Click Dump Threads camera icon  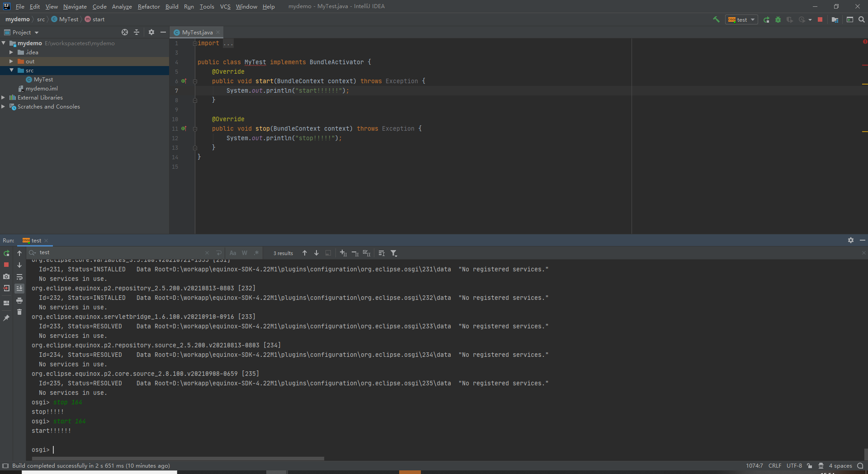6,276
